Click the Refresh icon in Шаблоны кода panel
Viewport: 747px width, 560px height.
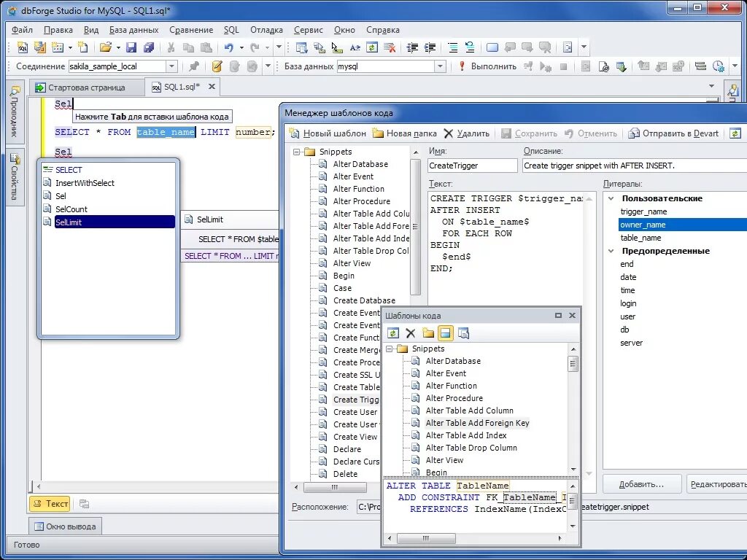[393, 333]
